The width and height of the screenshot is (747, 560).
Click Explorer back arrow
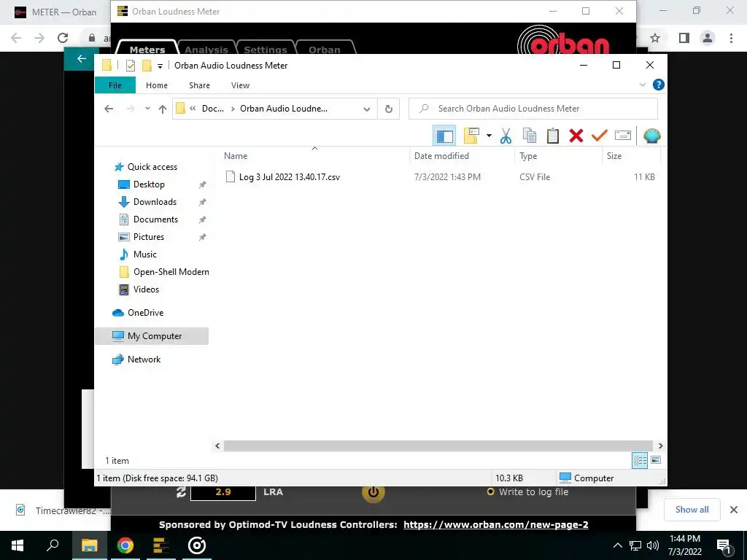[109, 109]
